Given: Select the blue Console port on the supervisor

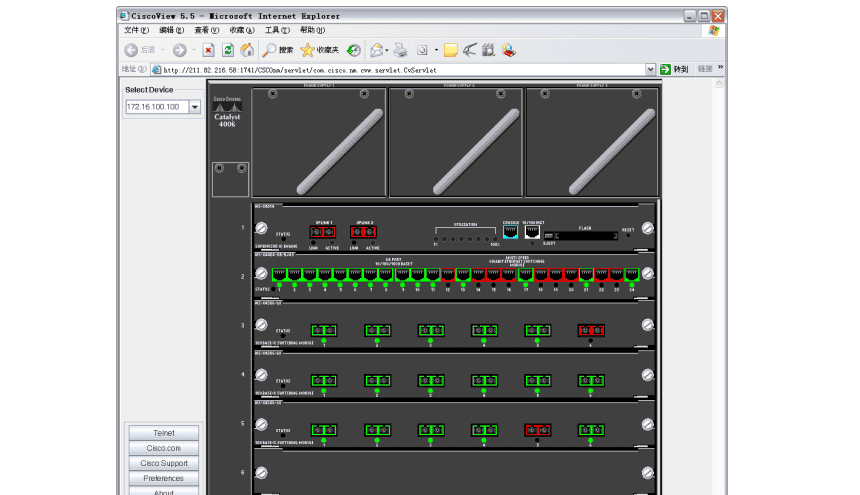Looking at the screenshot, I should [x=511, y=232].
